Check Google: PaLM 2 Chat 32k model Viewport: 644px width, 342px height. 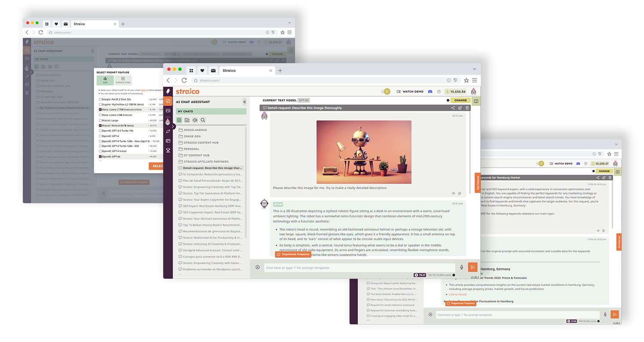[100, 99]
